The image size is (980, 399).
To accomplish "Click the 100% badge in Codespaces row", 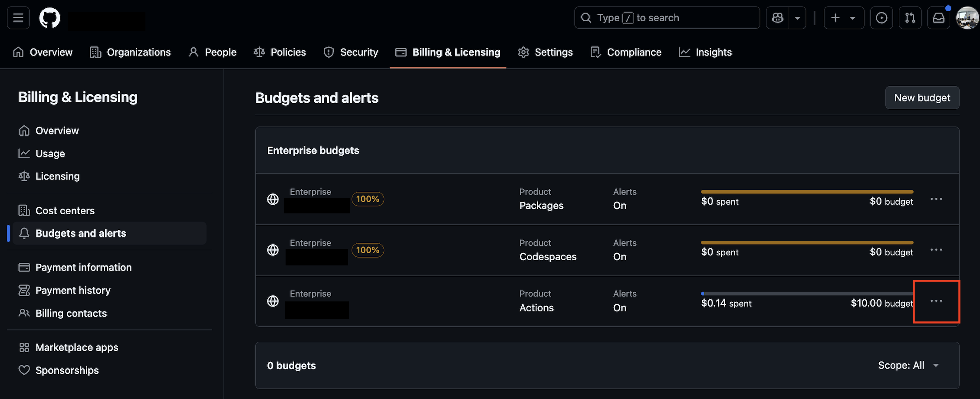I will 368,250.
